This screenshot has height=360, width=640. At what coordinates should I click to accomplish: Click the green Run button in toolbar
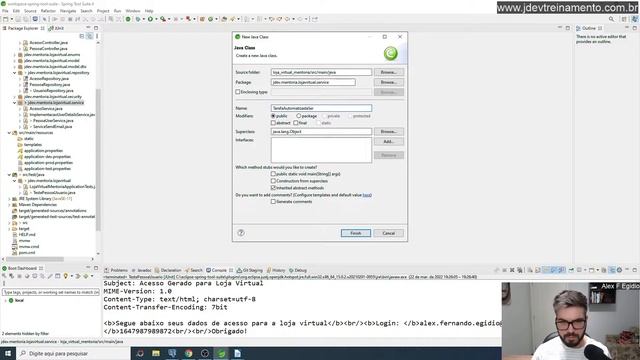click(150, 19)
